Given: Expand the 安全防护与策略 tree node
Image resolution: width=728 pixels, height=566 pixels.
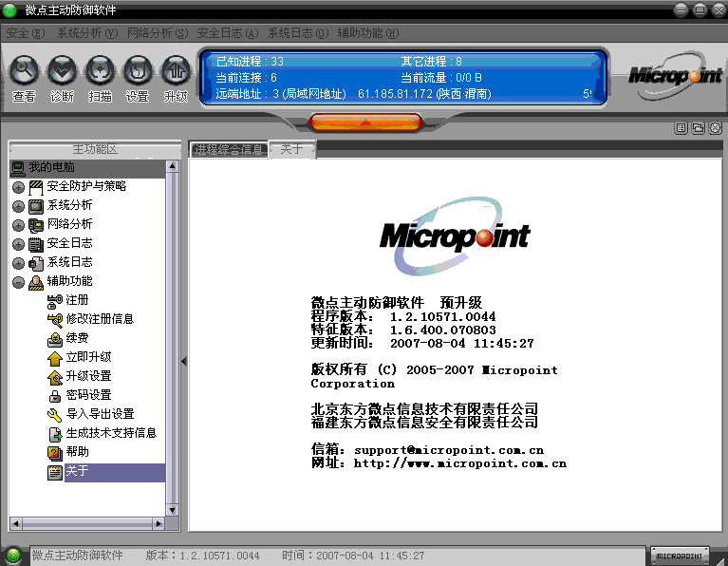Looking at the screenshot, I should pos(18,187).
